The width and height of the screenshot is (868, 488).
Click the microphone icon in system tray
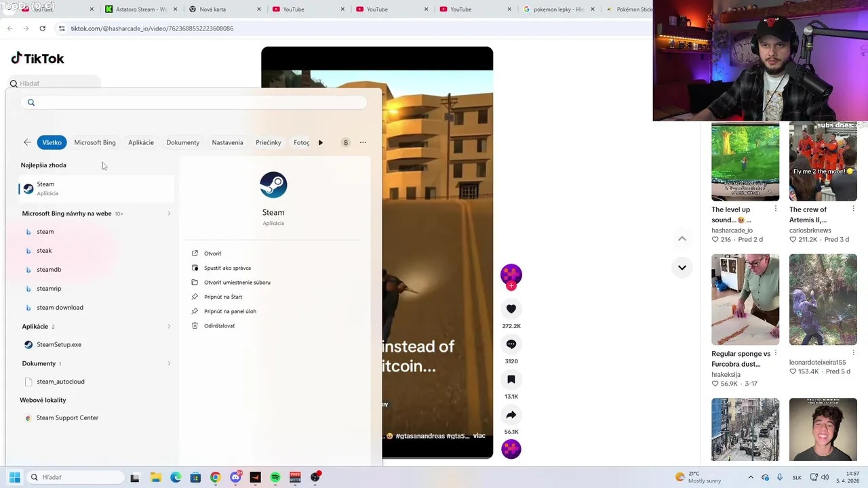point(780,477)
